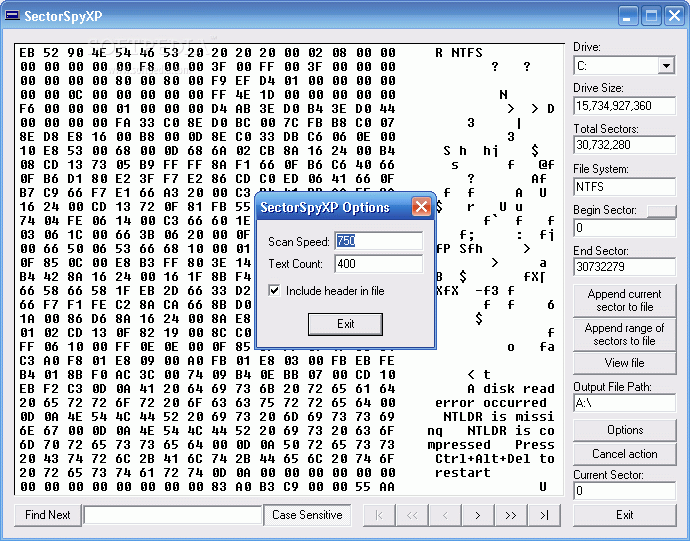Viewport: 690px width, 541px height.
Task: Minimize the SectorSpyXP window
Action: (628, 16)
